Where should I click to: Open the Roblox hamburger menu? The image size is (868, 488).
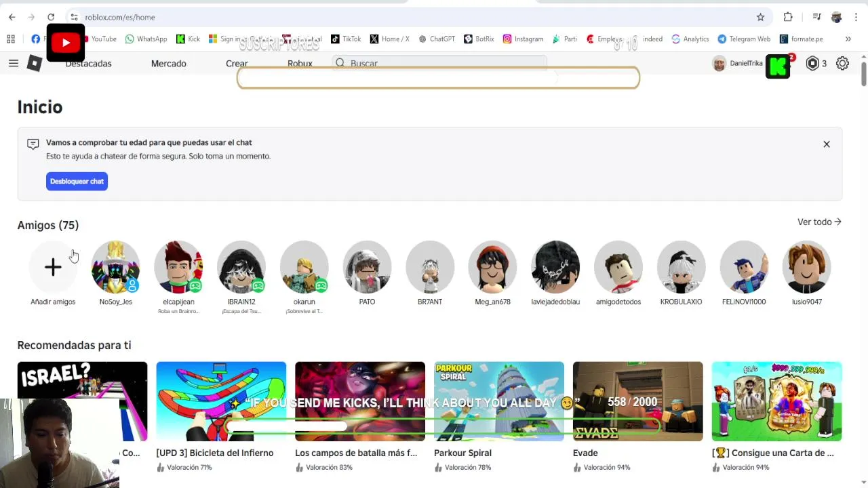(x=14, y=63)
